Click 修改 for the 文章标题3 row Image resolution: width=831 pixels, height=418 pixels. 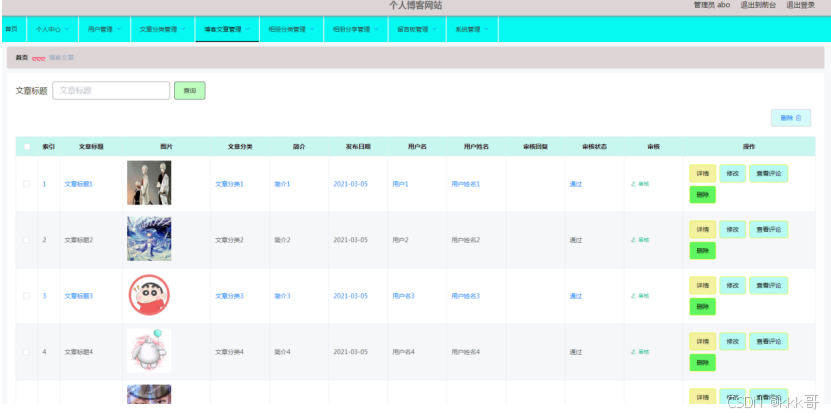coord(732,285)
